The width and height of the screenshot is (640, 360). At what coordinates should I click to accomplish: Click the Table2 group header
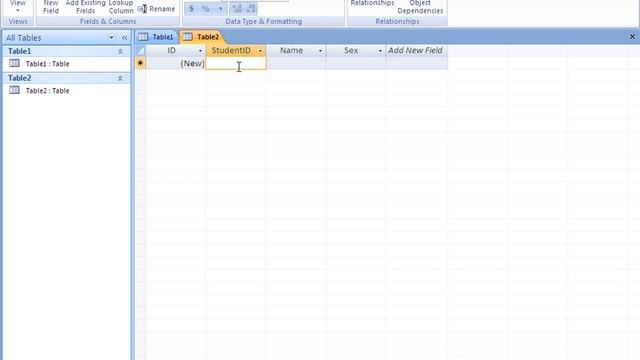click(66, 78)
